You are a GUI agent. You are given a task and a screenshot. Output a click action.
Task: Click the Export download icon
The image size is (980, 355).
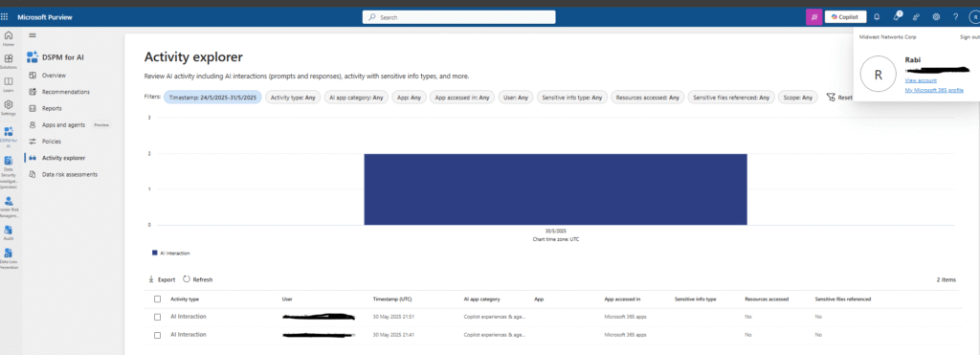[150, 279]
